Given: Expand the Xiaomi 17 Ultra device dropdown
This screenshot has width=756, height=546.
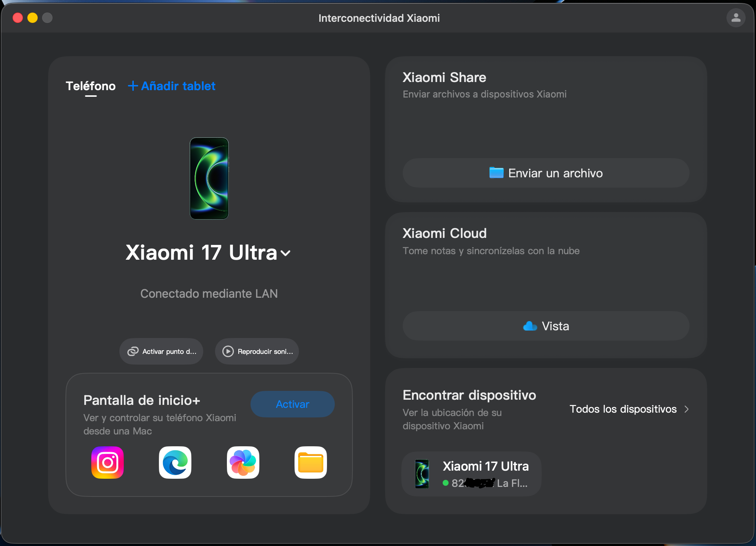Looking at the screenshot, I should tap(285, 253).
